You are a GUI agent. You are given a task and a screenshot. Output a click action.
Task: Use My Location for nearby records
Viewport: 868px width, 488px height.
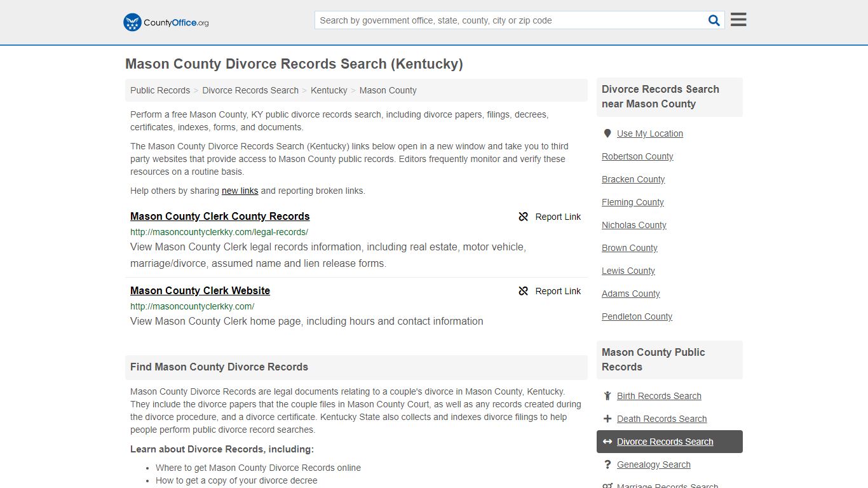(650, 133)
